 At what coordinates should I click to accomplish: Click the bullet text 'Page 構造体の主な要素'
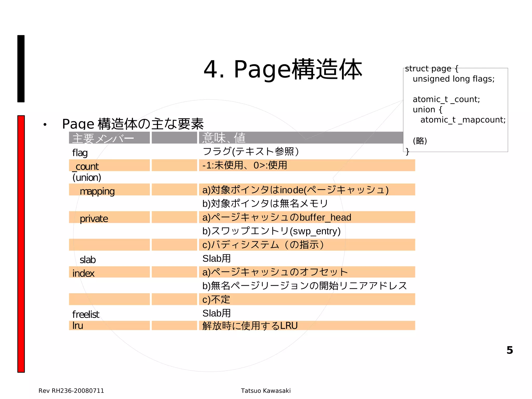click(x=133, y=124)
